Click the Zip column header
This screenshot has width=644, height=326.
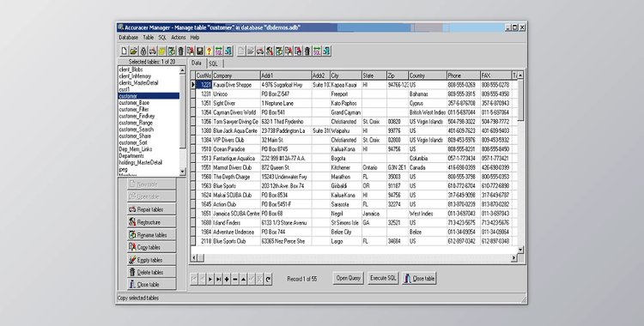(398, 75)
